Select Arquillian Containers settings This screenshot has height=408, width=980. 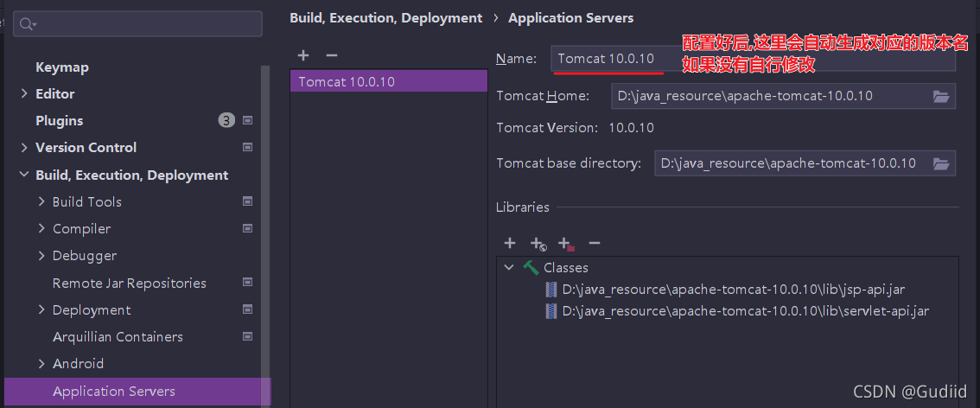[118, 337]
